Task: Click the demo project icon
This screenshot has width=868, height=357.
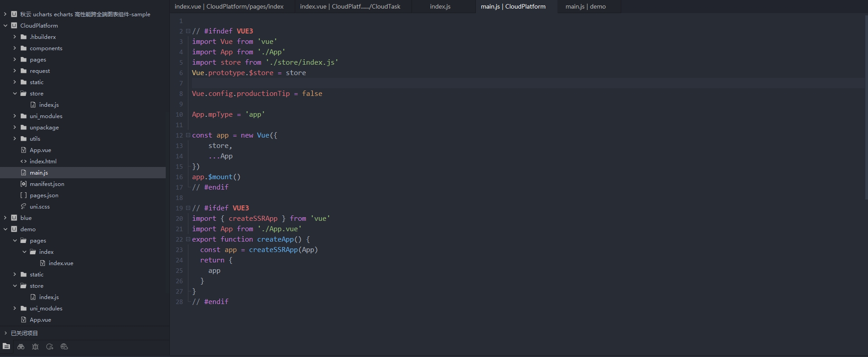Action: [14, 229]
